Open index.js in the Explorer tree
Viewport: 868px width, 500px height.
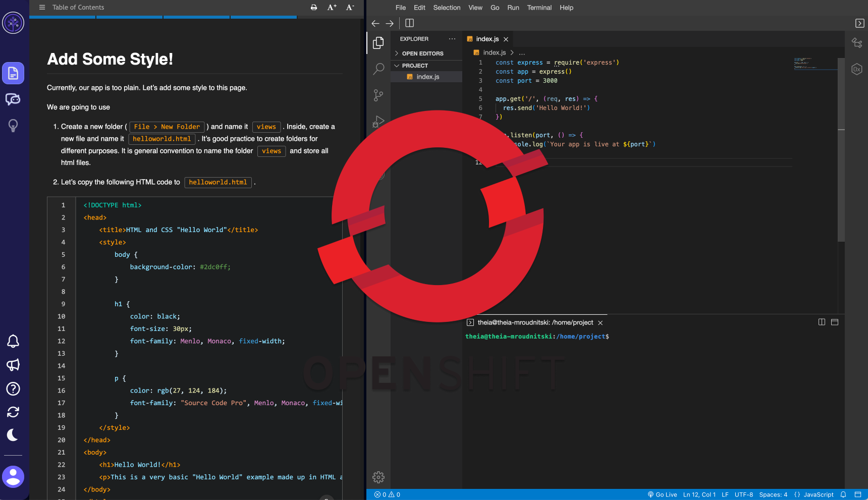(426, 77)
